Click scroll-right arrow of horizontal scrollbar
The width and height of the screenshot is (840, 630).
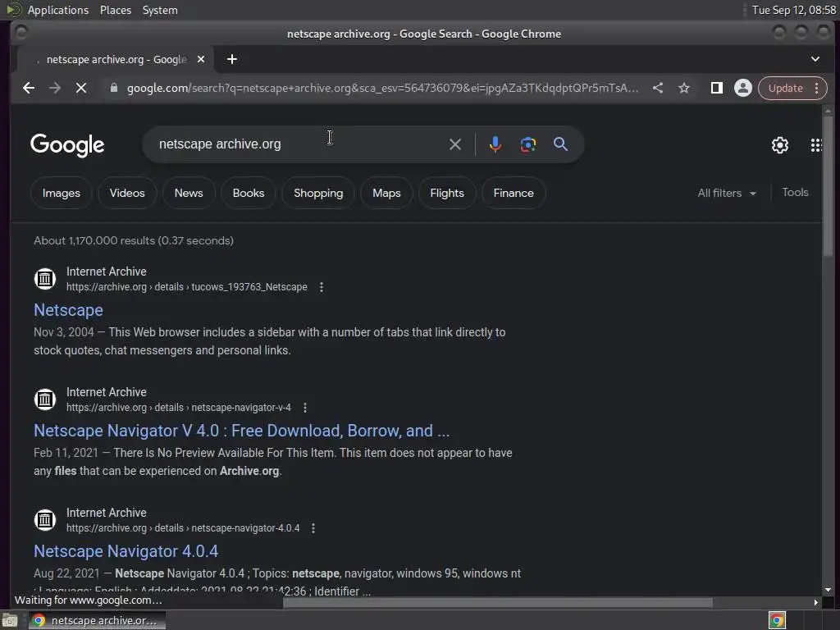[x=816, y=603]
